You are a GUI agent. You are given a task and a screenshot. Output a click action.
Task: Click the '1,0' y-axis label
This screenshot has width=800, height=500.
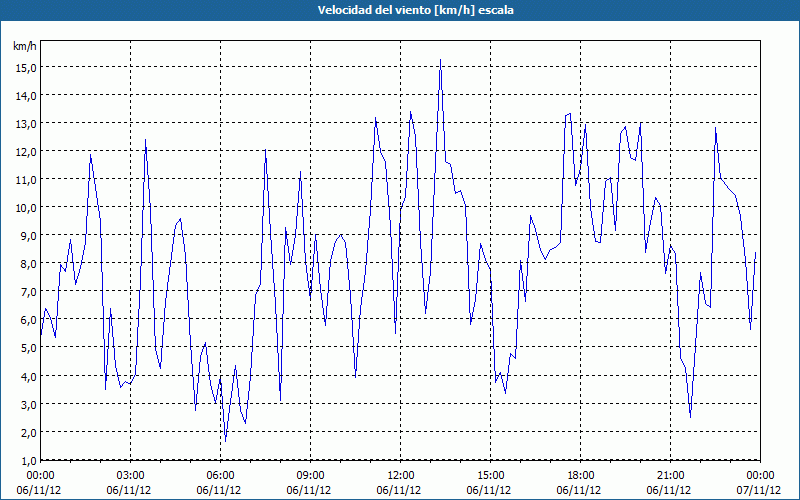pos(28,460)
